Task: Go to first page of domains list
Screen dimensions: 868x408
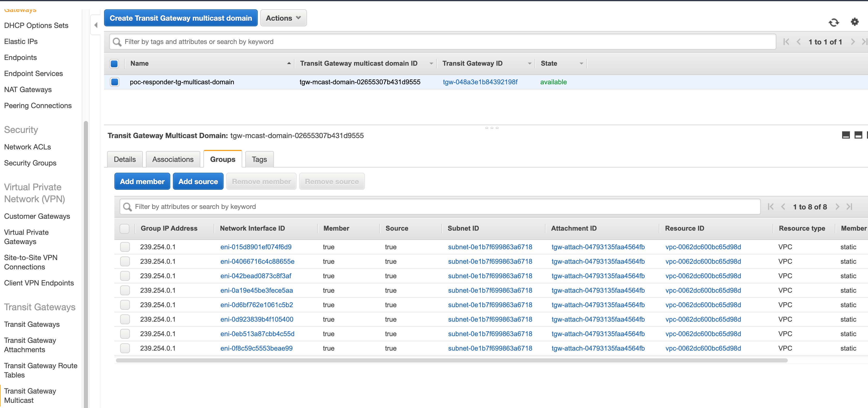Action: [x=786, y=42]
